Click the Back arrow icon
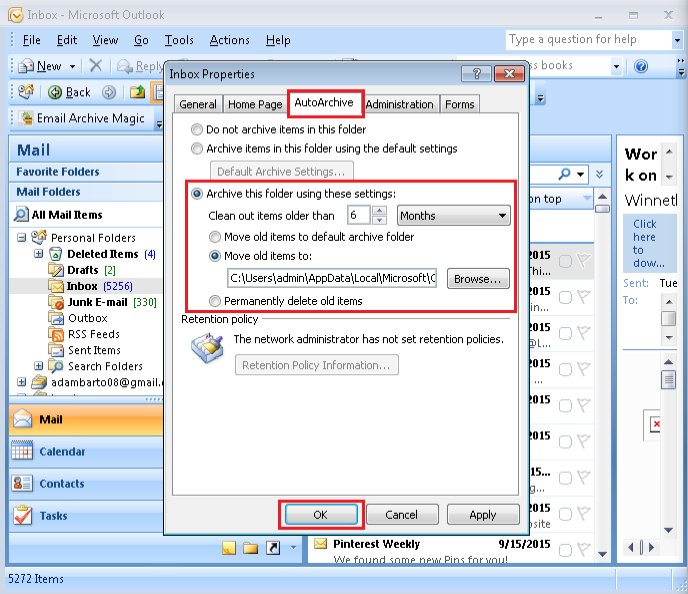The width and height of the screenshot is (688, 594). (x=55, y=92)
